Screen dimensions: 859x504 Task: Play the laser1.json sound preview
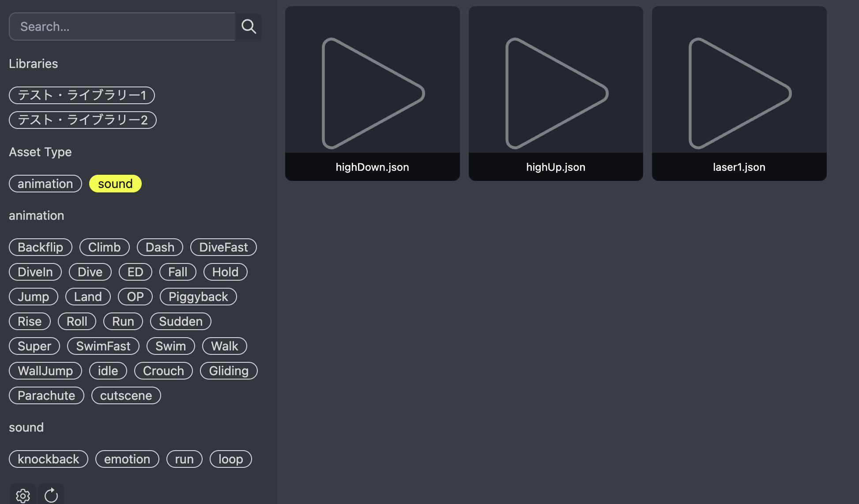pos(739,93)
